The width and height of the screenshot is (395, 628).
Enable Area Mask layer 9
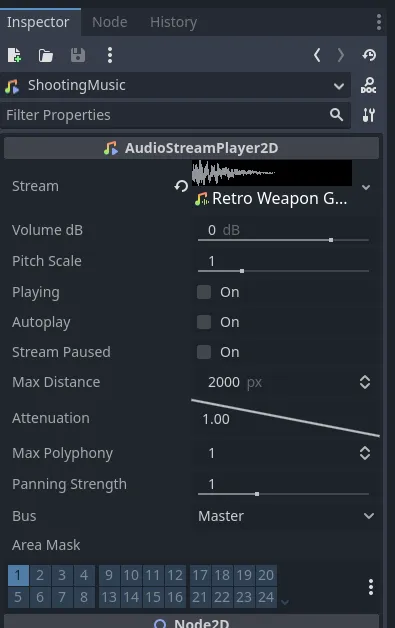coord(109,575)
